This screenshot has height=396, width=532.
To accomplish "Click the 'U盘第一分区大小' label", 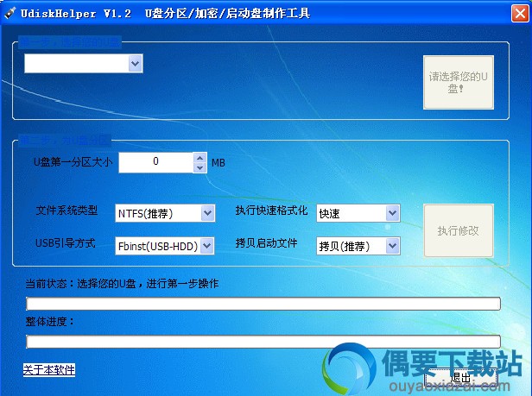I will [x=73, y=162].
